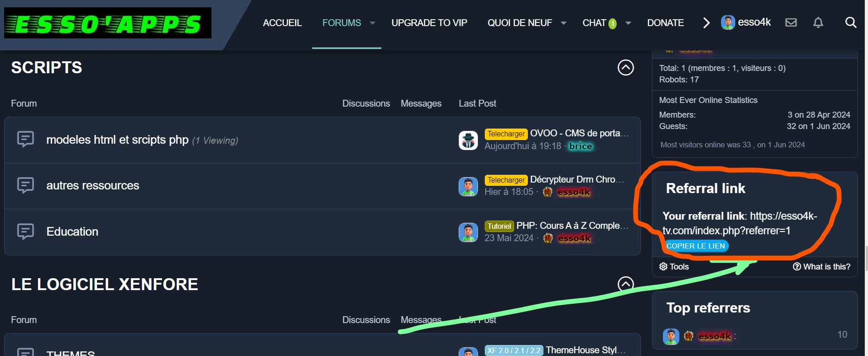Expand the CHAT dropdown arrow

[628, 23]
